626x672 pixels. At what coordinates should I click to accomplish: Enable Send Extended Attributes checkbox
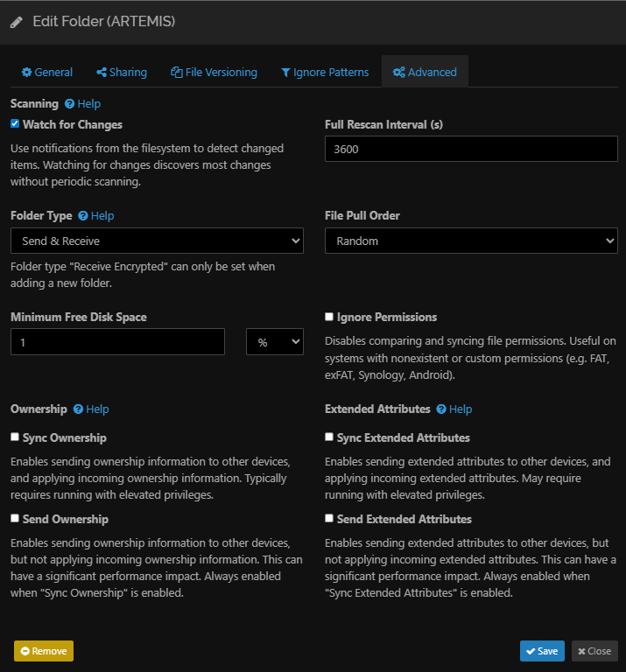tap(329, 518)
